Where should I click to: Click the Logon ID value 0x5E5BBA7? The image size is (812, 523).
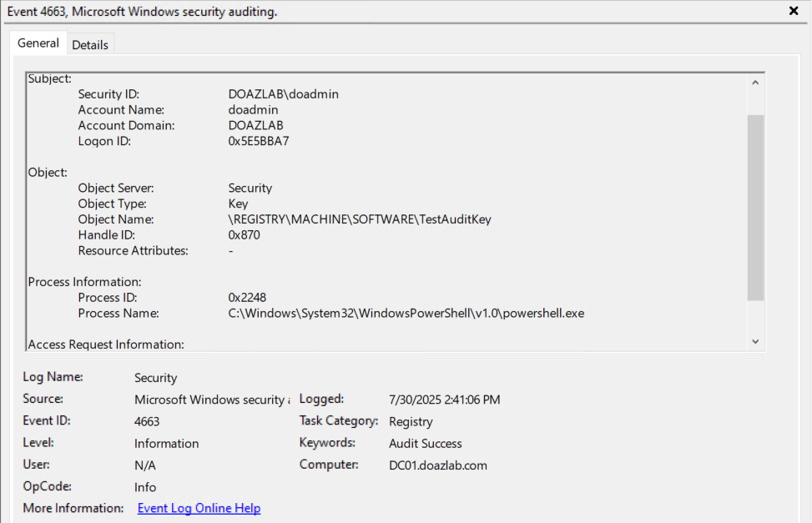(x=259, y=141)
